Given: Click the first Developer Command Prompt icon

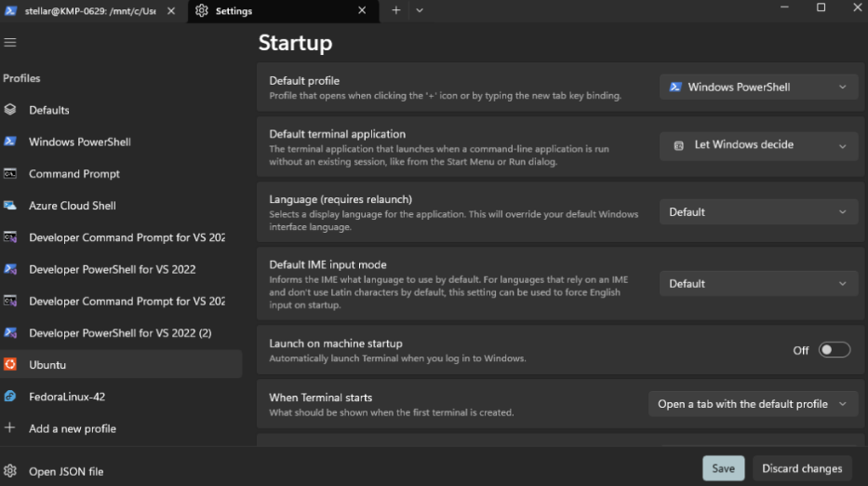Looking at the screenshot, I should coord(10,237).
